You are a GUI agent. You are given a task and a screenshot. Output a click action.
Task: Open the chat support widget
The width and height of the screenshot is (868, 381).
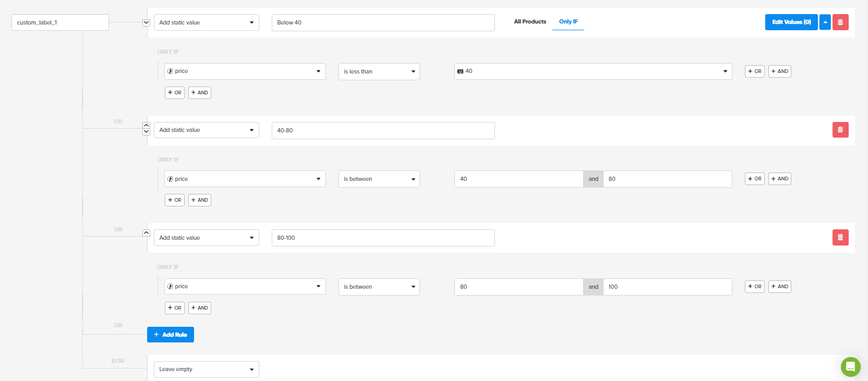pos(850,367)
